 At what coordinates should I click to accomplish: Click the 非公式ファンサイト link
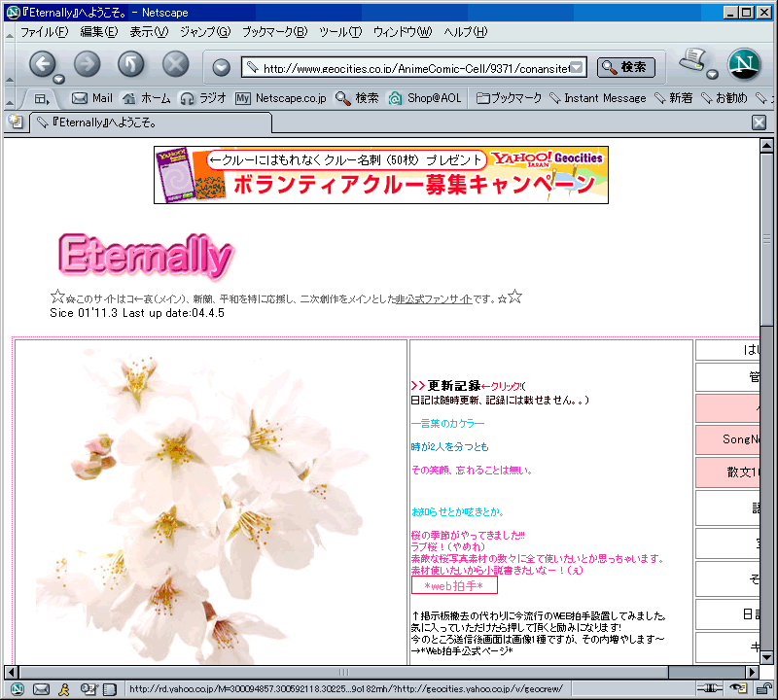[x=434, y=299]
